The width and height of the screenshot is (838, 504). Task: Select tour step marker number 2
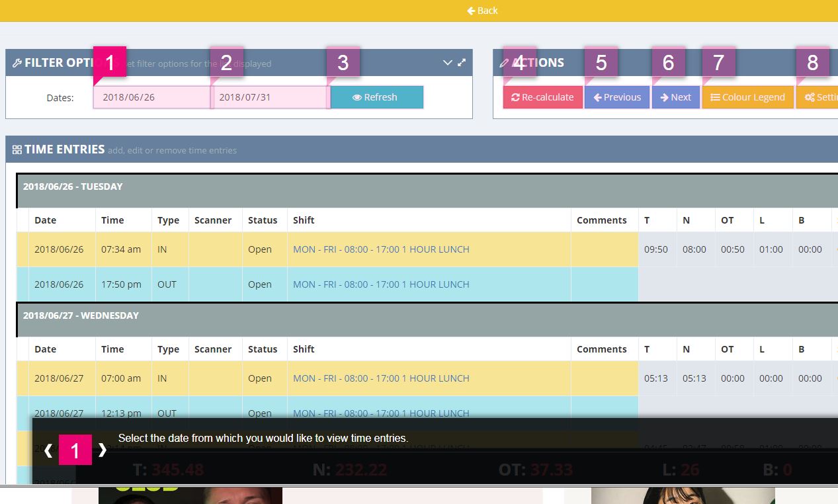pos(226,63)
